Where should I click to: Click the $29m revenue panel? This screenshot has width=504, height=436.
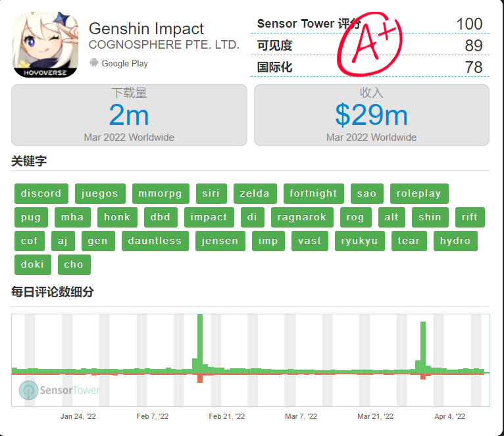click(x=371, y=115)
